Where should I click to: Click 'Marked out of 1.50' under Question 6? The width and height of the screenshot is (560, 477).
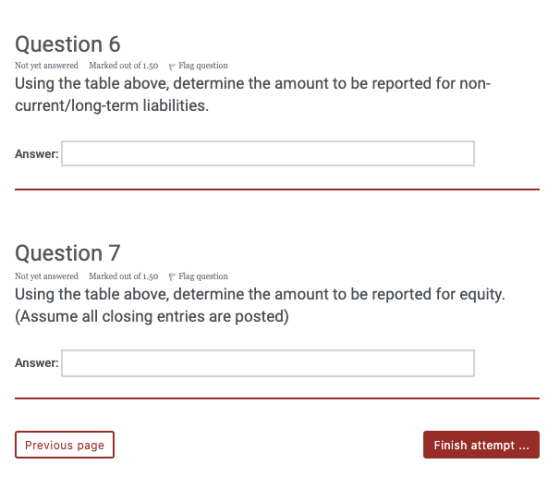[x=124, y=66]
